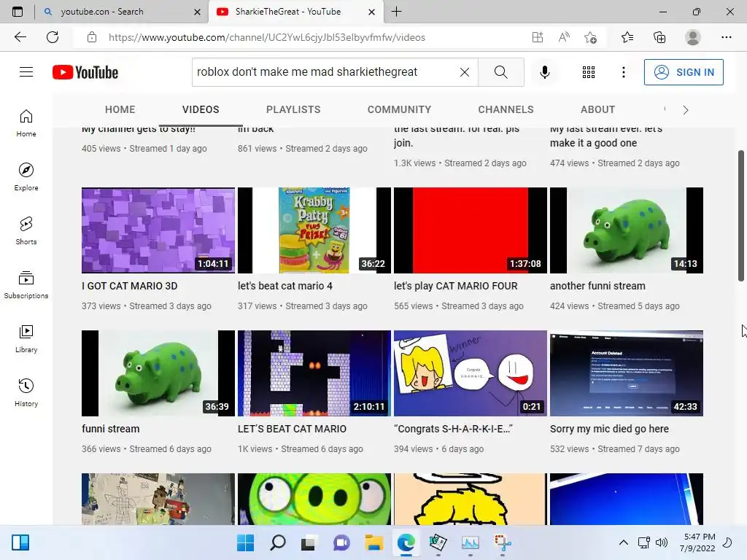This screenshot has height=560, width=747.
Task: Open 'another funni stream' video title
Action: [x=598, y=286]
